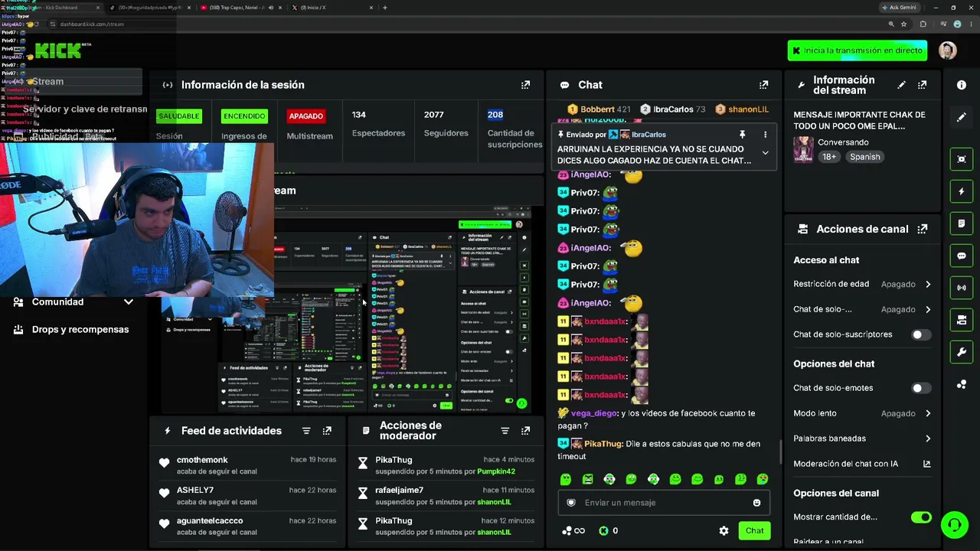Click the browser address bar dashboard.kick.com/stream
Screen dimensions: 980x551
point(92,24)
